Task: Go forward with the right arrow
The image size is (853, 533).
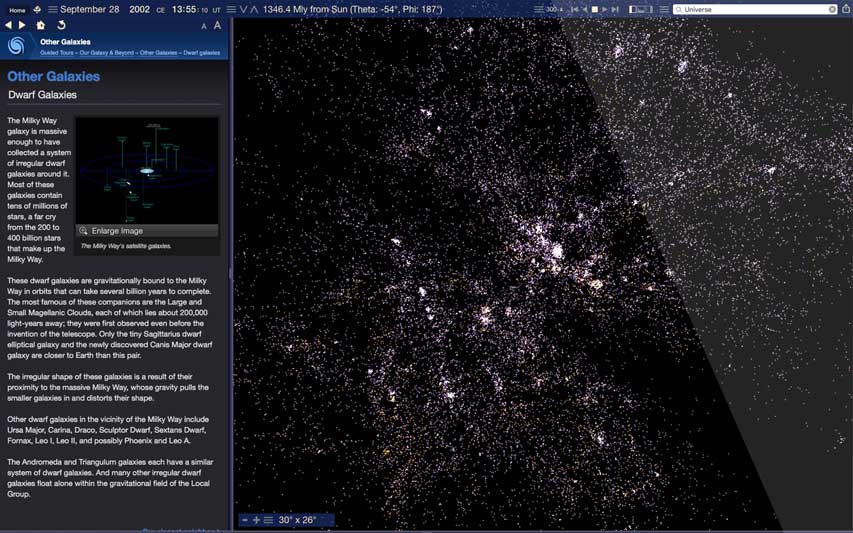Action: click(22, 25)
